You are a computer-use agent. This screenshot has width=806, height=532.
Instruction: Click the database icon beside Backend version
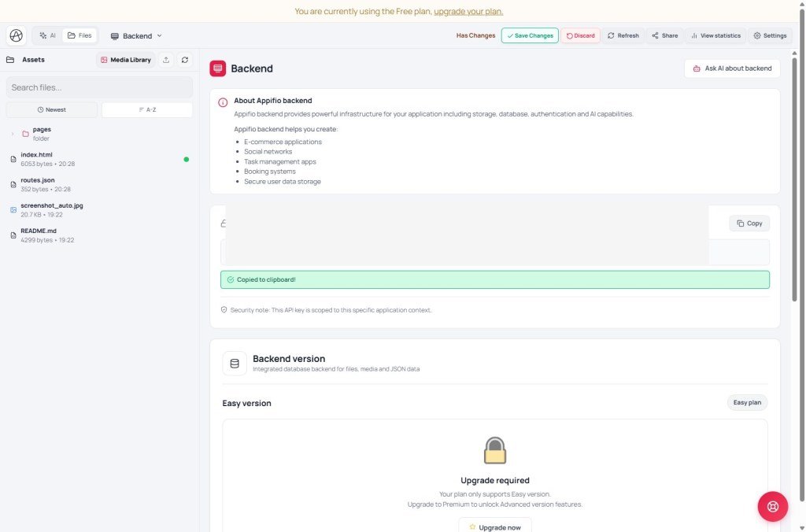[x=235, y=364]
